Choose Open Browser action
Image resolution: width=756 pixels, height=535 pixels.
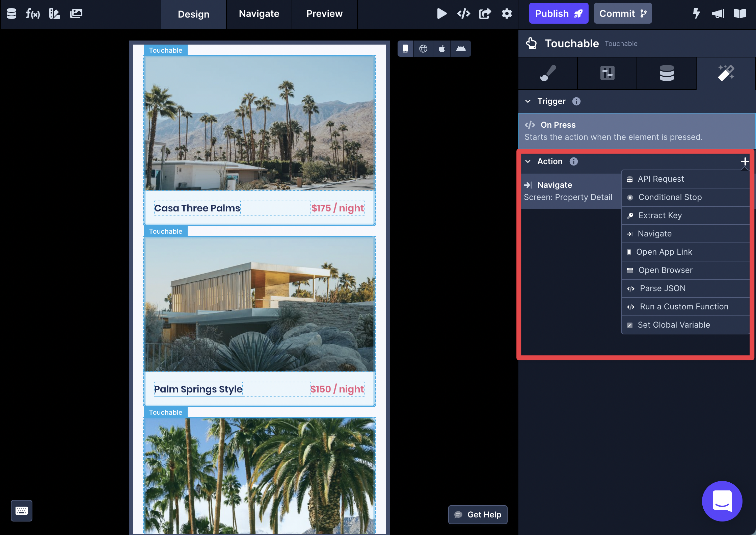pos(685,270)
